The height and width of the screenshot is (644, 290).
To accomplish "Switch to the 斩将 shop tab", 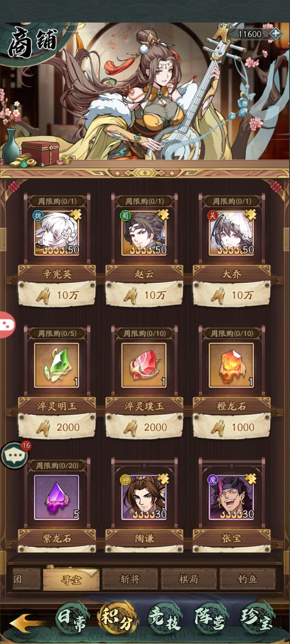I will pyautogui.click(x=130, y=579).
